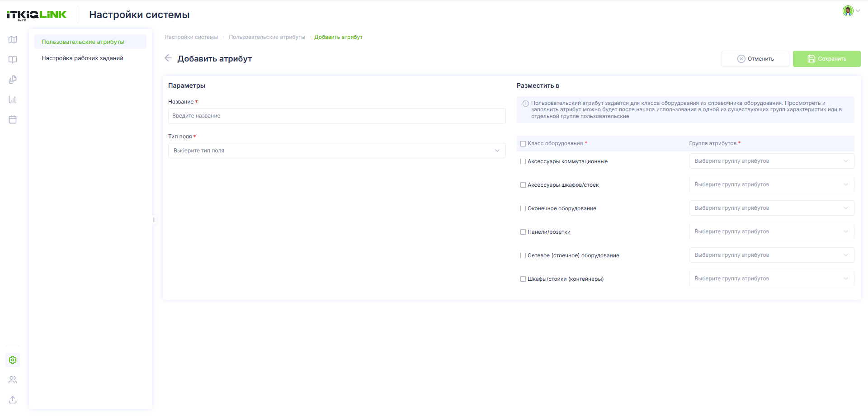
Task: Click the upload export icon in sidebar
Action: tap(13, 400)
